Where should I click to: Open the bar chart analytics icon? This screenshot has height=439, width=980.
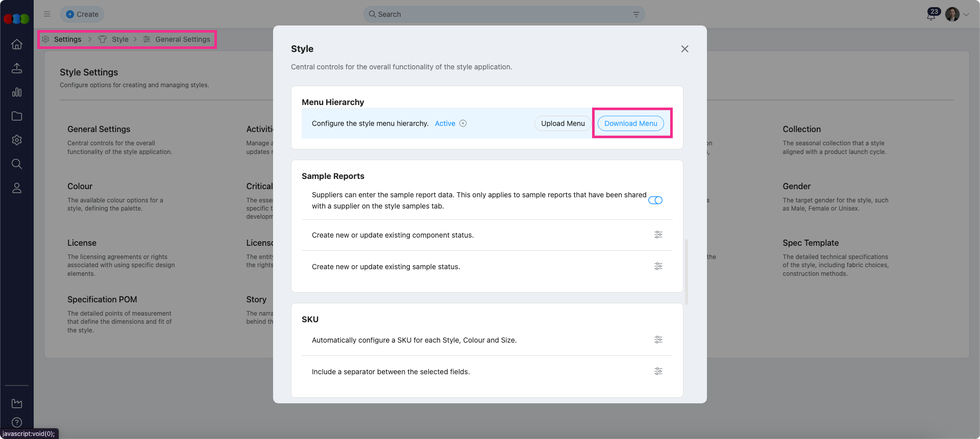17,92
